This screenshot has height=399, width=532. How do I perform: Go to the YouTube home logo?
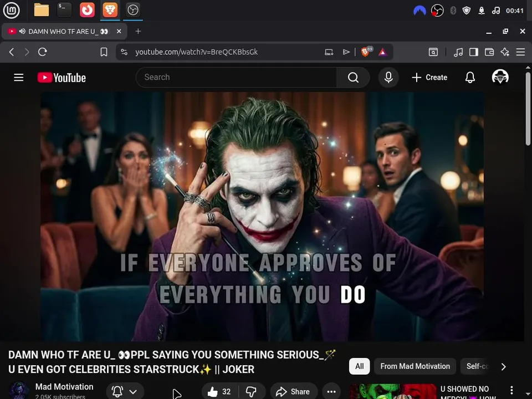click(62, 78)
